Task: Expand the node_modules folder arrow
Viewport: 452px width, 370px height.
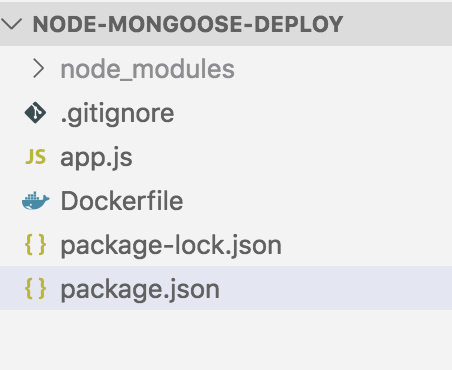Action: coord(39,69)
